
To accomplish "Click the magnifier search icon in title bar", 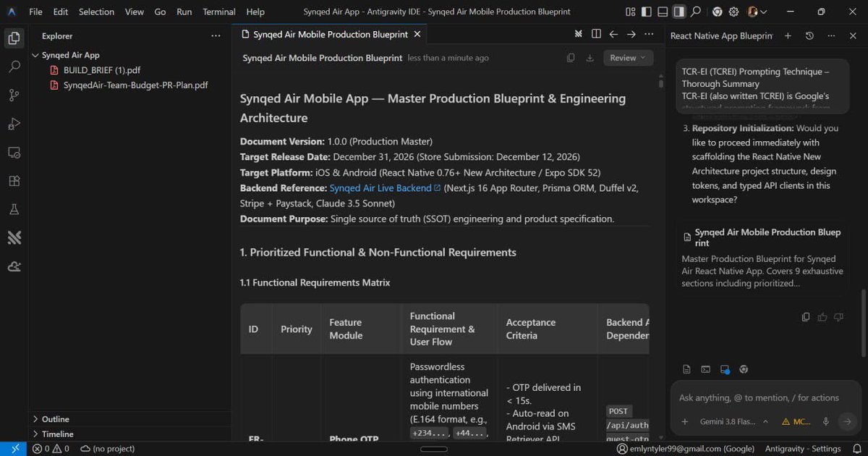I will pos(696,12).
